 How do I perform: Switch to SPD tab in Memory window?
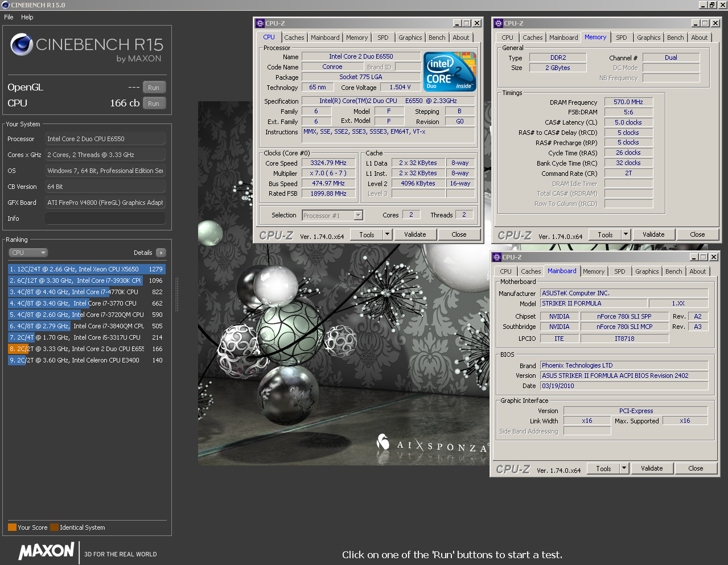(622, 38)
